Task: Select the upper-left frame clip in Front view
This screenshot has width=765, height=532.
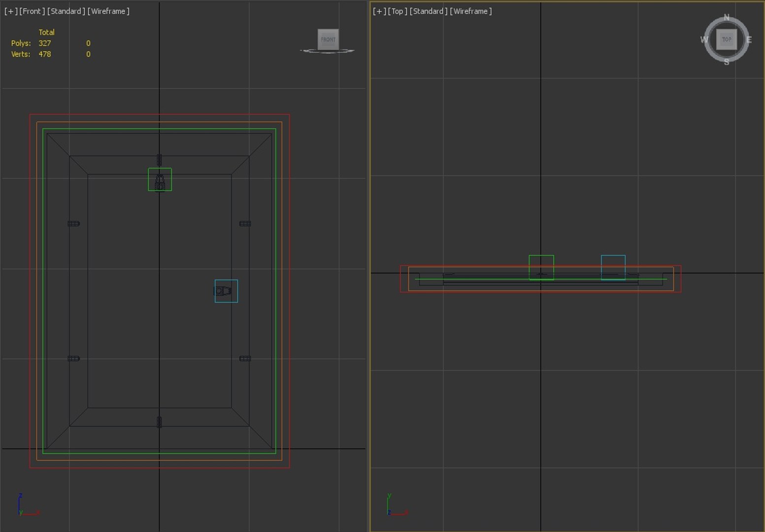Action: tap(73, 224)
